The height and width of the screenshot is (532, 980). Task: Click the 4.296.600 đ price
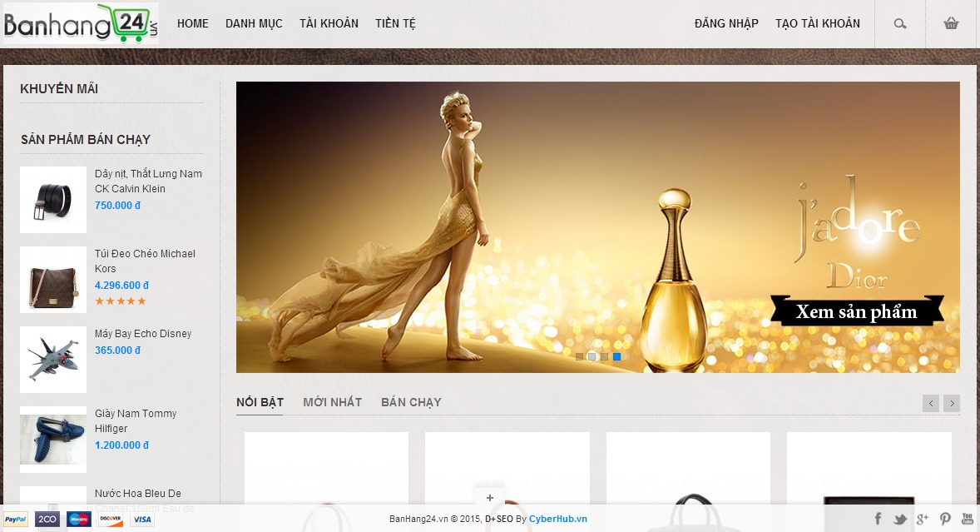(x=121, y=285)
